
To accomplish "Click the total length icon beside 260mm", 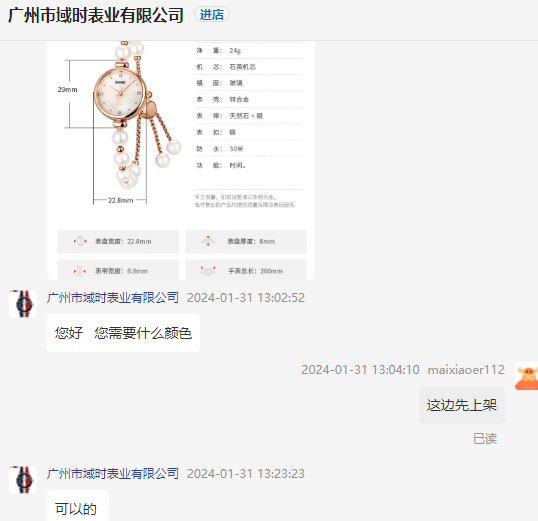I will click(208, 271).
